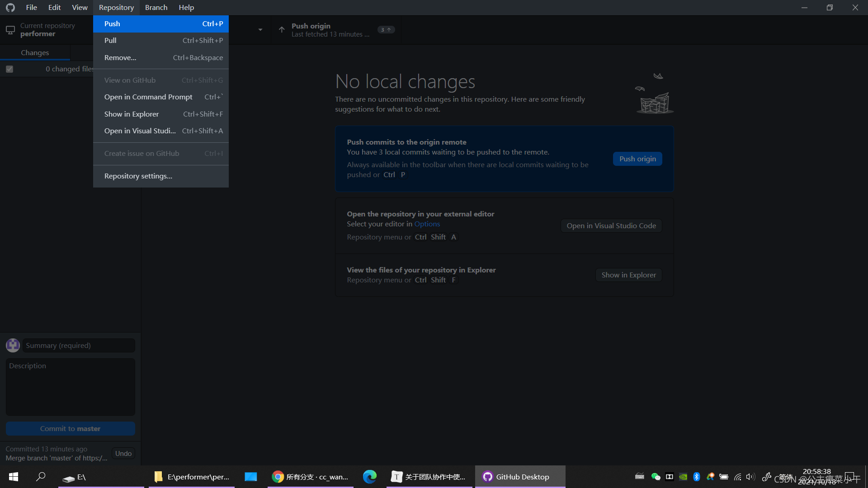868x488 pixels.
Task: Open the Typora document taskbar item
Action: (429, 477)
